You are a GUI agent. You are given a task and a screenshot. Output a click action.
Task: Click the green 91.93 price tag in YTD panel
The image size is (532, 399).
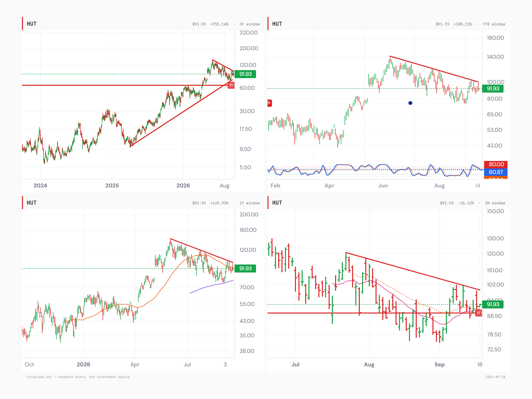[x=493, y=89]
